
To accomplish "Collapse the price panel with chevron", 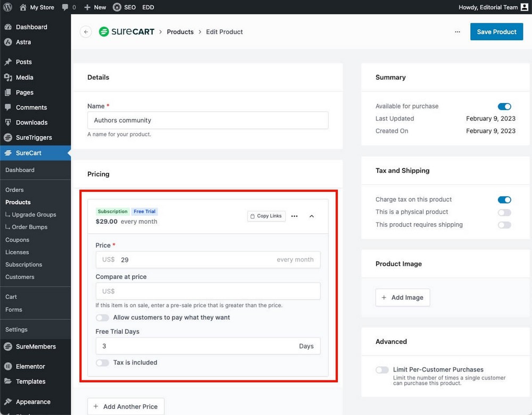I will click(x=312, y=216).
